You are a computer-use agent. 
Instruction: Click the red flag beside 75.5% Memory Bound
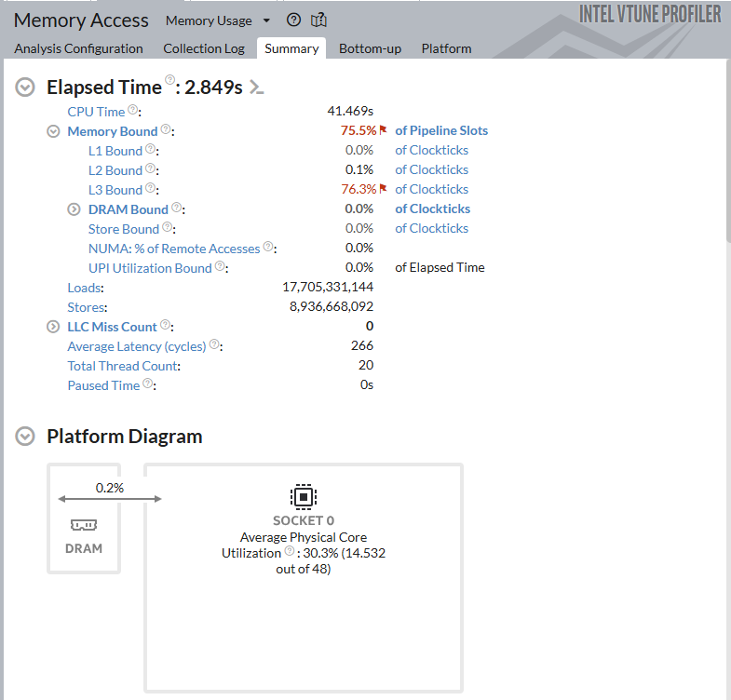(x=384, y=130)
